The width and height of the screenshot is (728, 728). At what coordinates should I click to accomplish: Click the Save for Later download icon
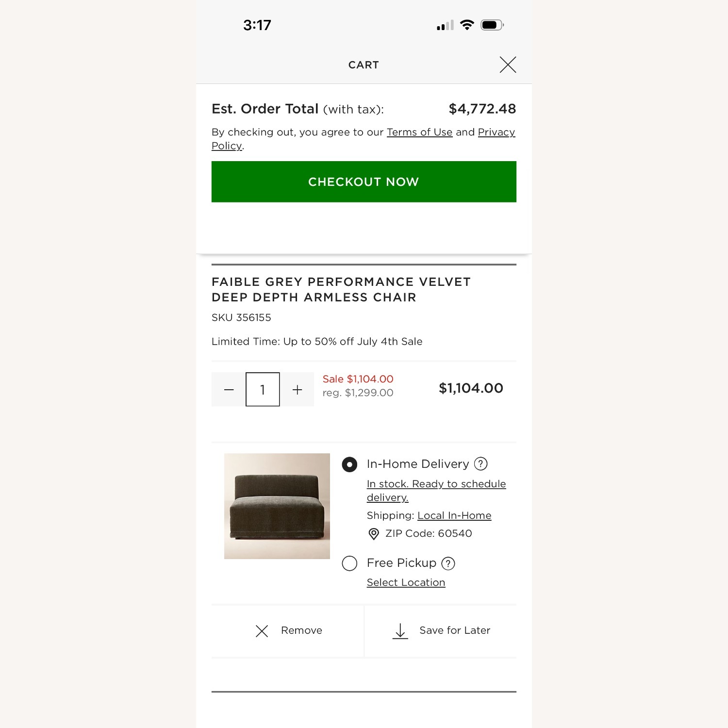pyautogui.click(x=400, y=631)
